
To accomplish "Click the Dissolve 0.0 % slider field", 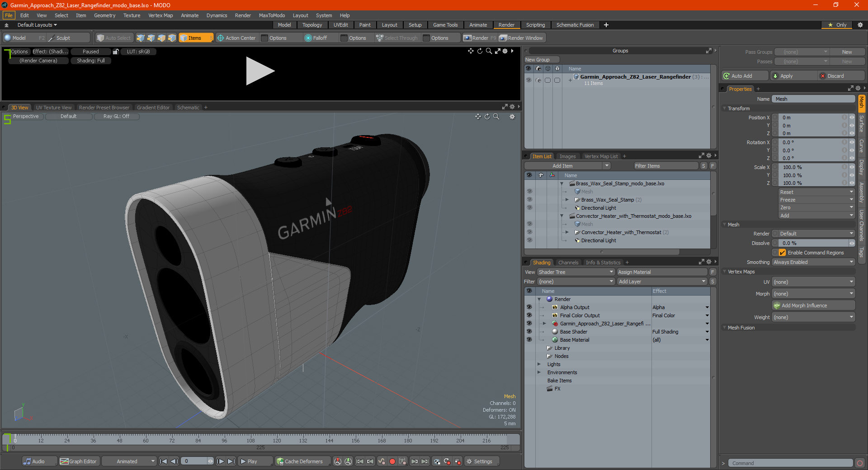I will coord(813,243).
